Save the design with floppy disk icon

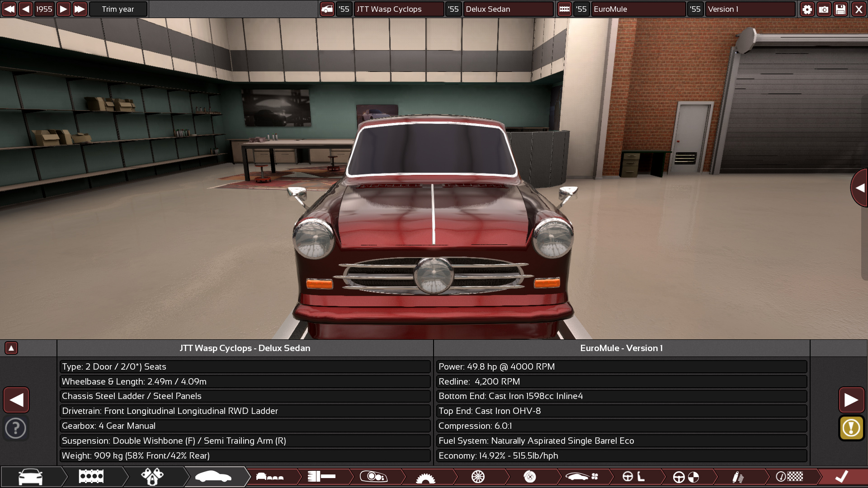[840, 9]
